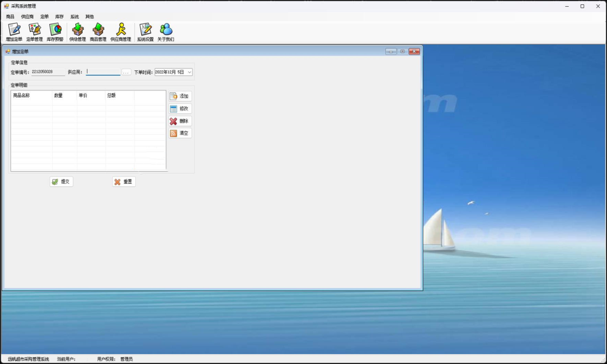Viewport: 607px width, 364px height.
Task: Open the 其他 menu
Action: coord(89,16)
